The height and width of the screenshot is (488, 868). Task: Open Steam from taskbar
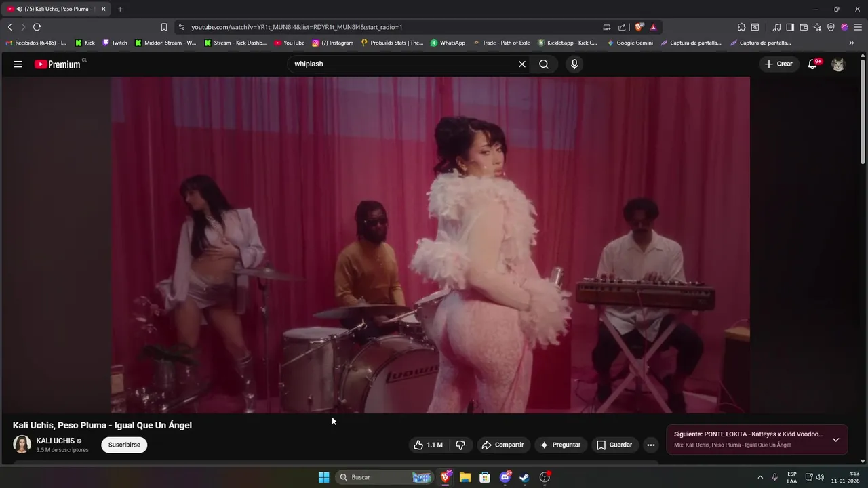525,477
